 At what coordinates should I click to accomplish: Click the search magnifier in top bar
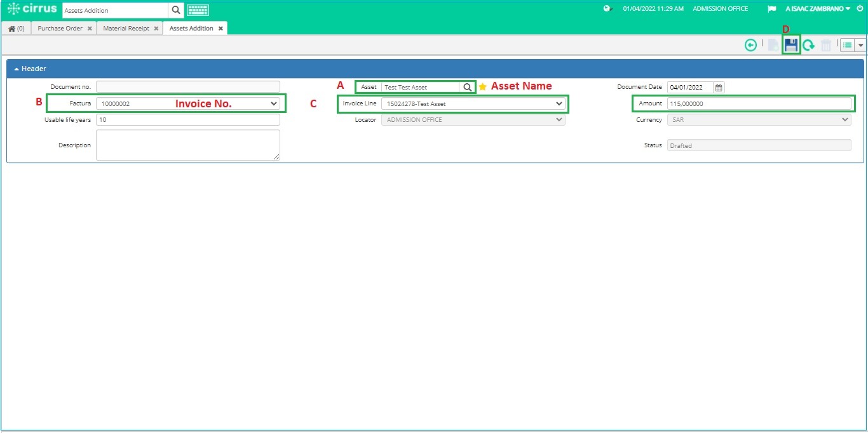pos(177,10)
